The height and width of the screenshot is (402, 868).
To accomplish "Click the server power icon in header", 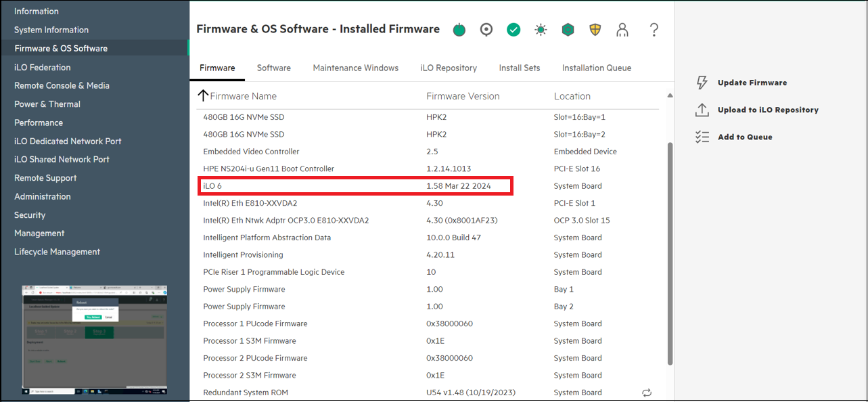I will click(459, 29).
